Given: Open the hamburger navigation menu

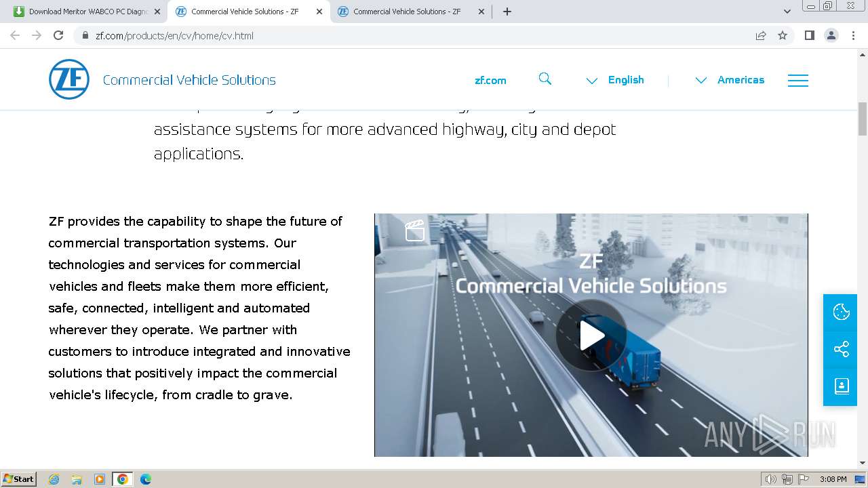Looking at the screenshot, I should (x=798, y=80).
